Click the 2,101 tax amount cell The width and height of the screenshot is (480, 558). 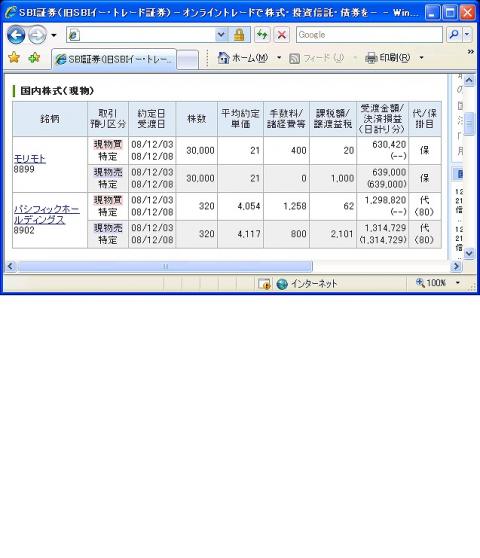click(x=333, y=234)
